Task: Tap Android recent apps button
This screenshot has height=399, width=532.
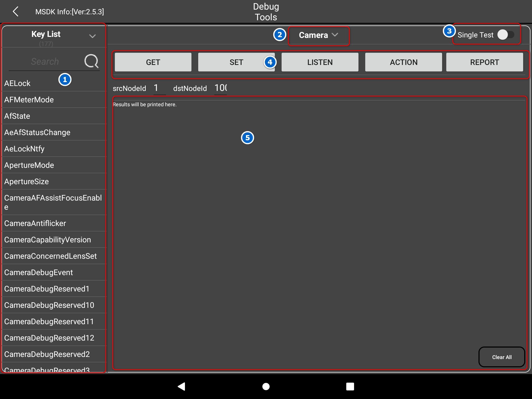Action: click(350, 386)
